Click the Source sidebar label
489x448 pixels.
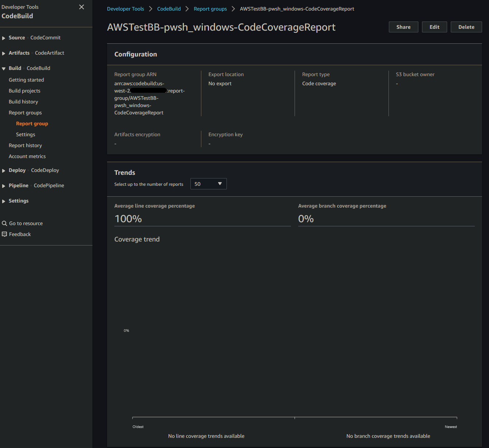[x=17, y=38]
